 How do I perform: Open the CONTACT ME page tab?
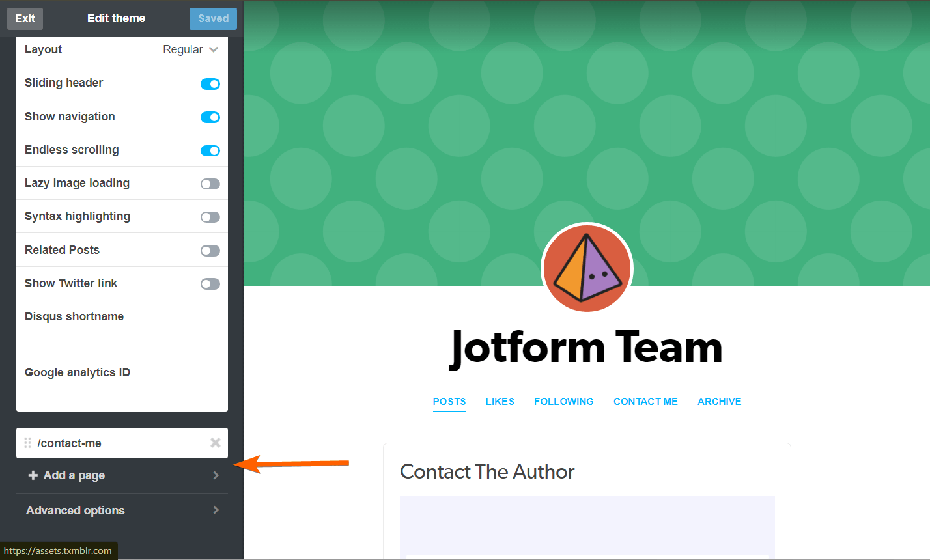645,402
